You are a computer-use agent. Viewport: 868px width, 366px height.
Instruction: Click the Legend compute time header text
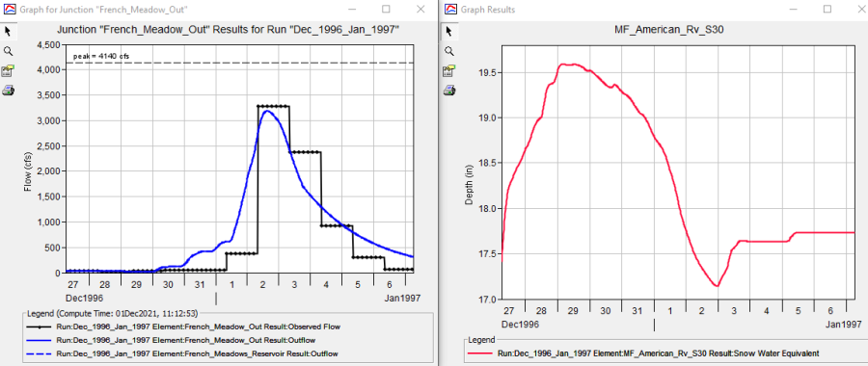(x=113, y=313)
